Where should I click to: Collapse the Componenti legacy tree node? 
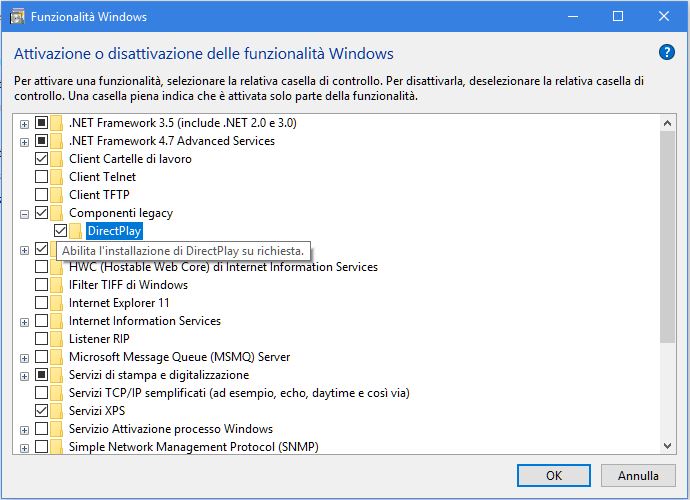coord(24,213)
